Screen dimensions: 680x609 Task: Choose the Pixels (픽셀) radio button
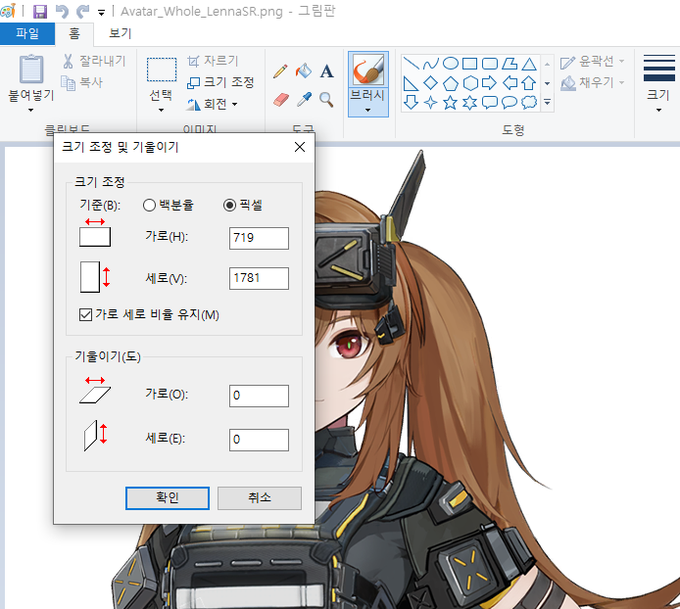[x=229, y=205]
